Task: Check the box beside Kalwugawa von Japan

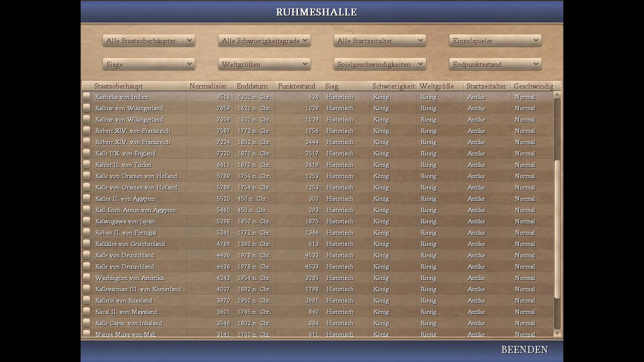Action: 87,221
